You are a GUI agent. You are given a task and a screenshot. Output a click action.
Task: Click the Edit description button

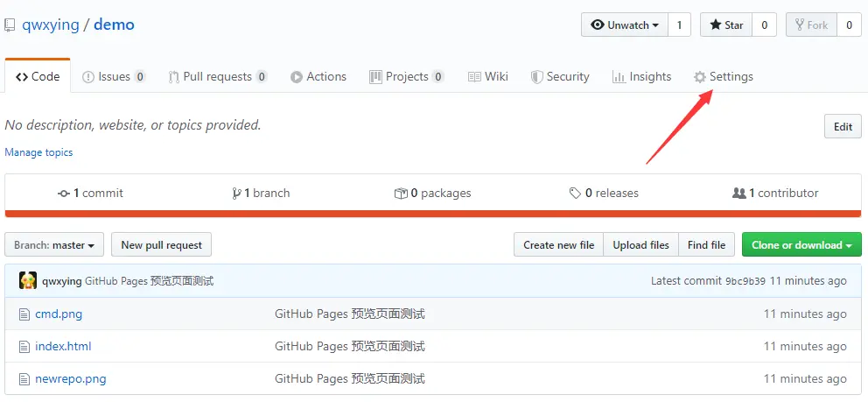point(843,126)
